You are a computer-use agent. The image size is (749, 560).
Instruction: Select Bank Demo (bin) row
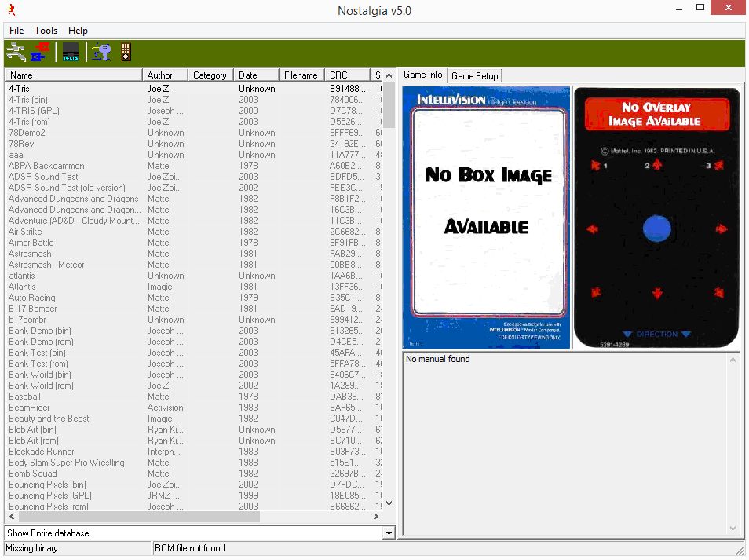[195, 331]
